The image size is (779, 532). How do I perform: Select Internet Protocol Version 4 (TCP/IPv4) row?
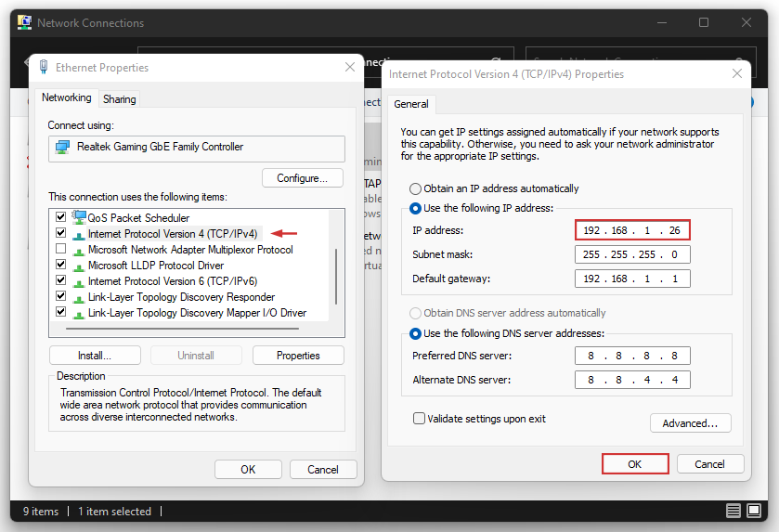[173, 233]
